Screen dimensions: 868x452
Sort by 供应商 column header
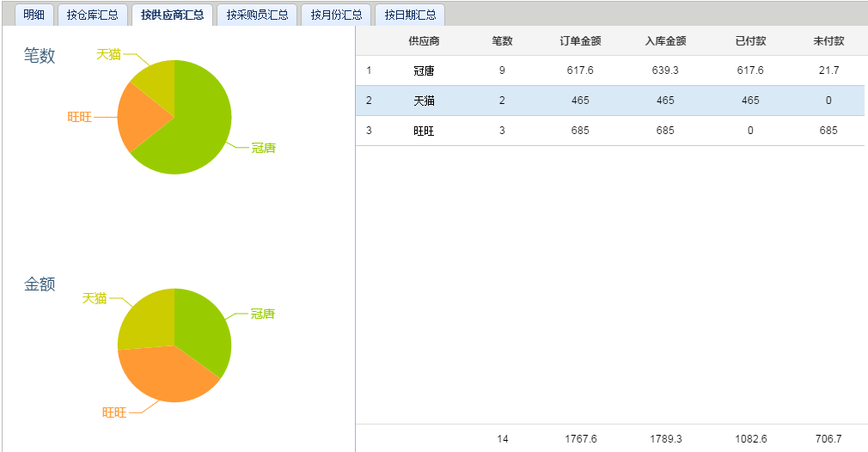424,41
